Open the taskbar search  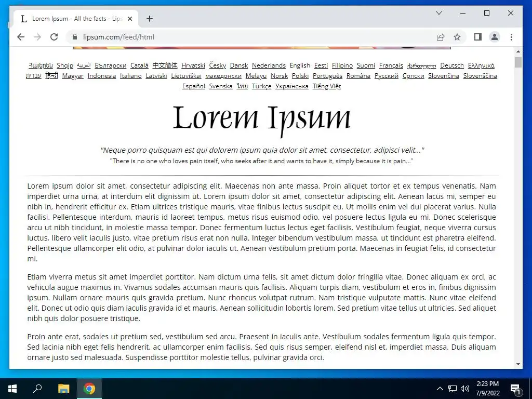[x=37, y=389]
